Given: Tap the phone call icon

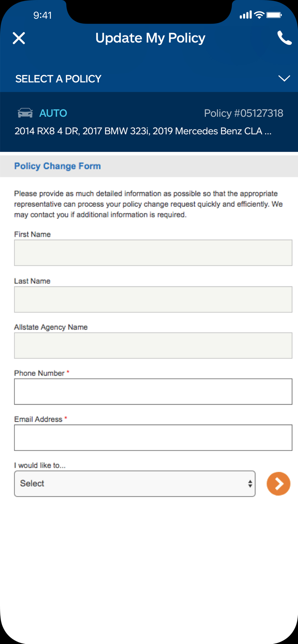Looking at the screenshot, I should tap(284, 38).
